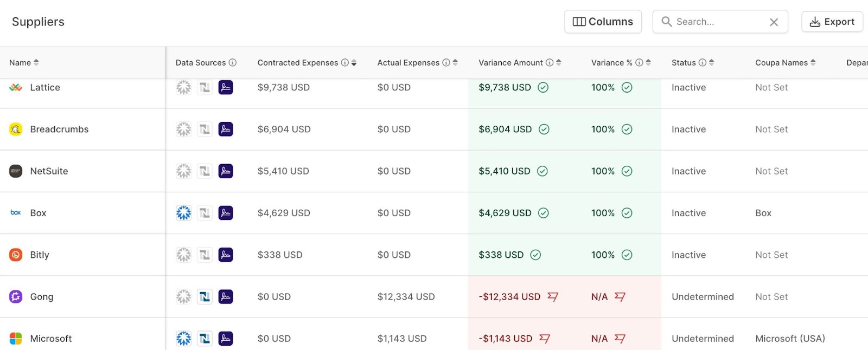Click Lattice row's contract signature icon
This screenshot has height=350, width=868.
pos(226,87)
